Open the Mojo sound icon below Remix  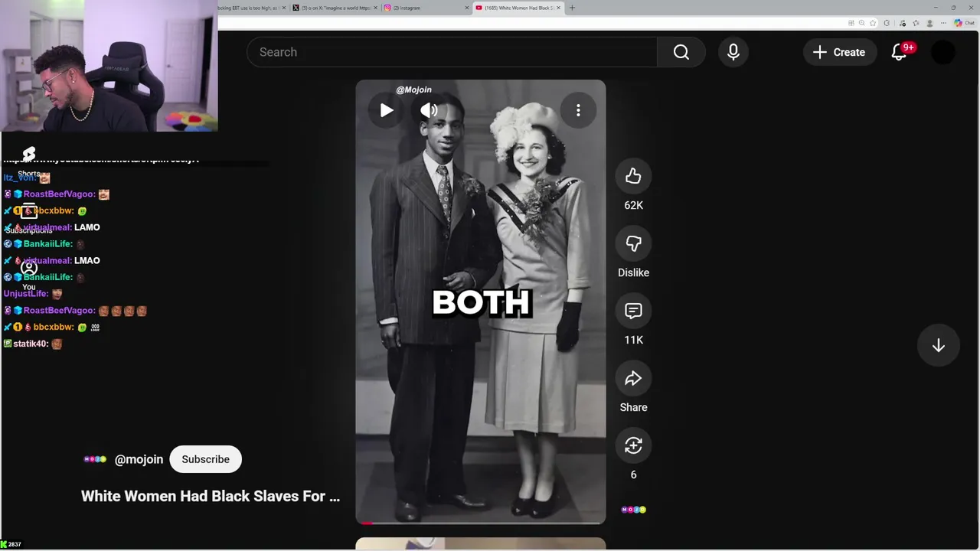click(x=633, y=510)
